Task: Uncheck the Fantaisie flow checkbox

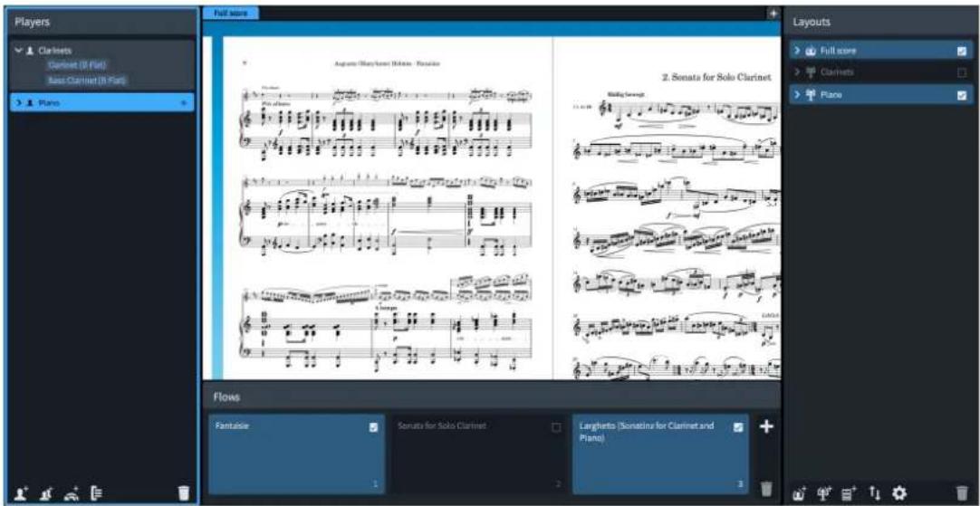Action: (x=374, y=427)
